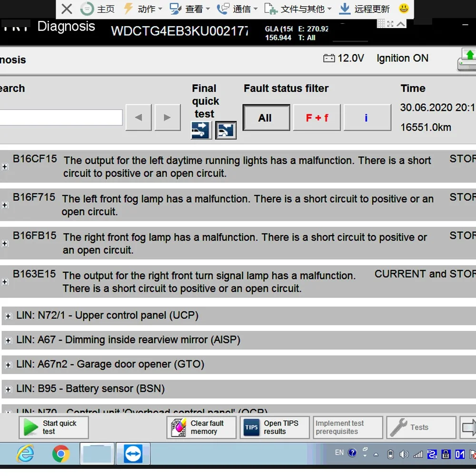The height and width of the screenshot is (476, 476).
Task: Select the B16CF15 left daytime running lights fault text
Action: tap(247, 167)
